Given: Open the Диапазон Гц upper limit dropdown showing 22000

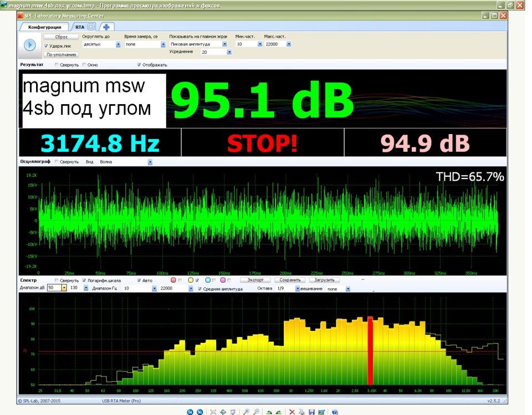Looking at the screenshot, I should coord(191,289).
